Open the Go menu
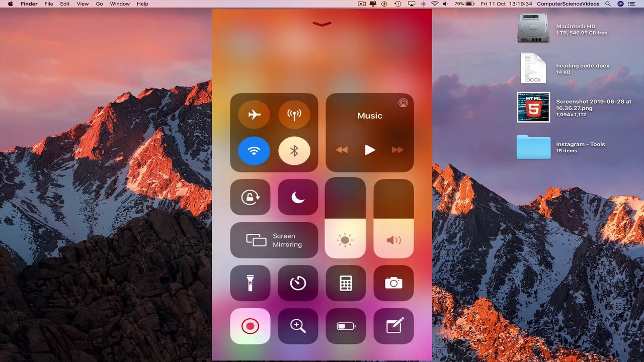This screenshot has width=644, height=362. [99, 4]
